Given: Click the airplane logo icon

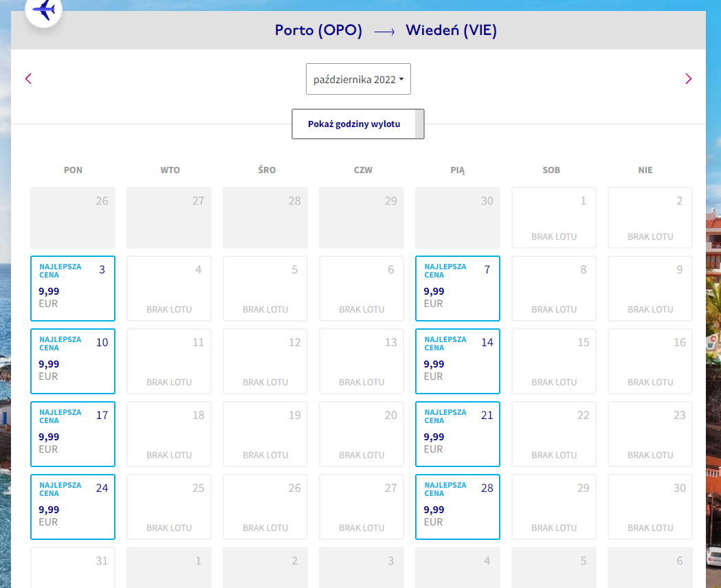Looking at the screenshot, I should pos(44,9).
